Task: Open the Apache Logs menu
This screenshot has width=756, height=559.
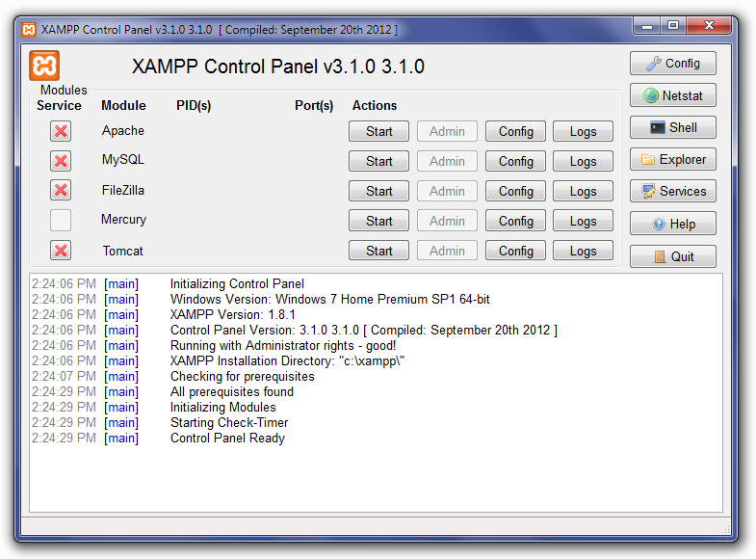Action: click(x=584, y=131)
